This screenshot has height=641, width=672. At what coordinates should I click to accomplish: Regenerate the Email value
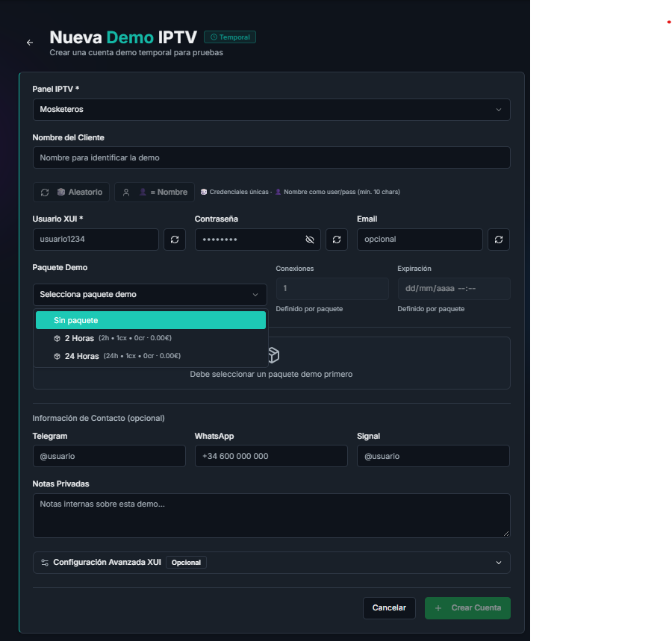(499, 240)
